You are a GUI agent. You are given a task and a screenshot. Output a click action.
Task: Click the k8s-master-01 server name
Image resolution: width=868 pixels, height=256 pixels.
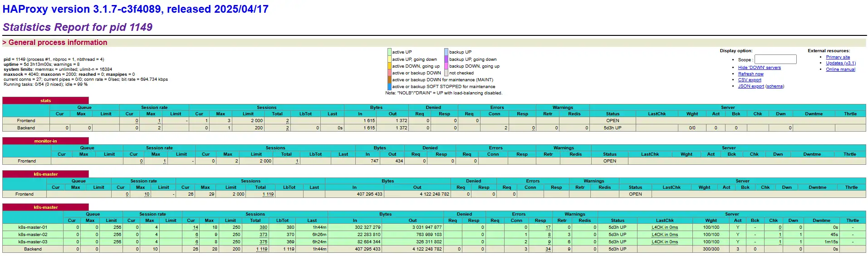tap(33, 227)
